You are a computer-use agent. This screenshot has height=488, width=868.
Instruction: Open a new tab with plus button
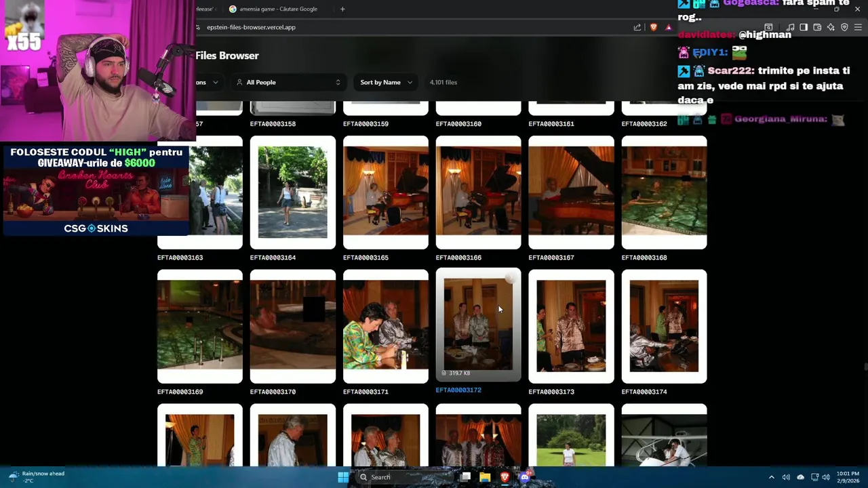pos(342,9)
